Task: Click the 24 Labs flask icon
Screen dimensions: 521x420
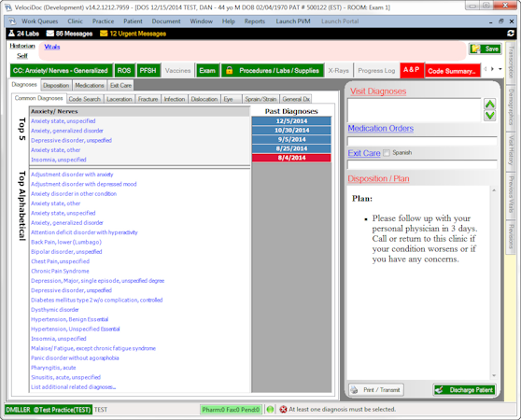Action: [x=11, y=34]
